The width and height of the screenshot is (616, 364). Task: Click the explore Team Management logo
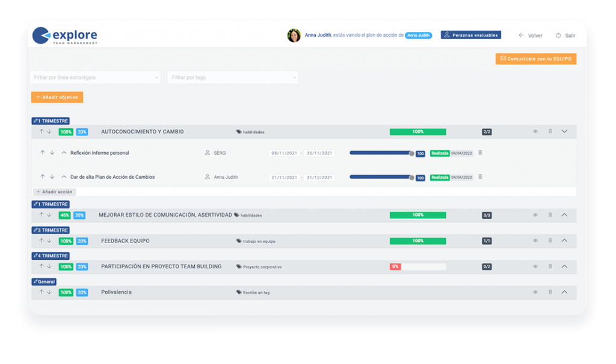coord(66,35)
